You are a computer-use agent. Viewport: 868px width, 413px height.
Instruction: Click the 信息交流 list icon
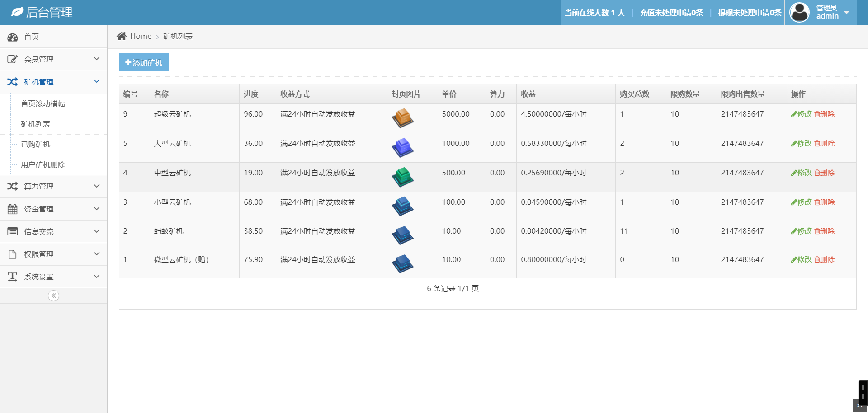13,231
